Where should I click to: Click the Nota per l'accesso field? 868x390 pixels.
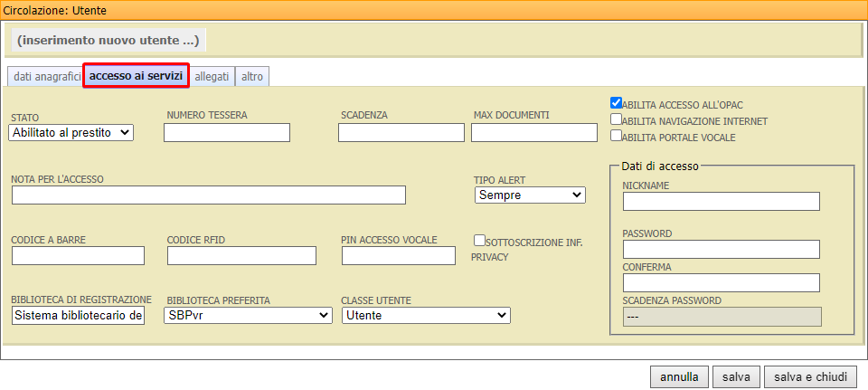point(209,195)
